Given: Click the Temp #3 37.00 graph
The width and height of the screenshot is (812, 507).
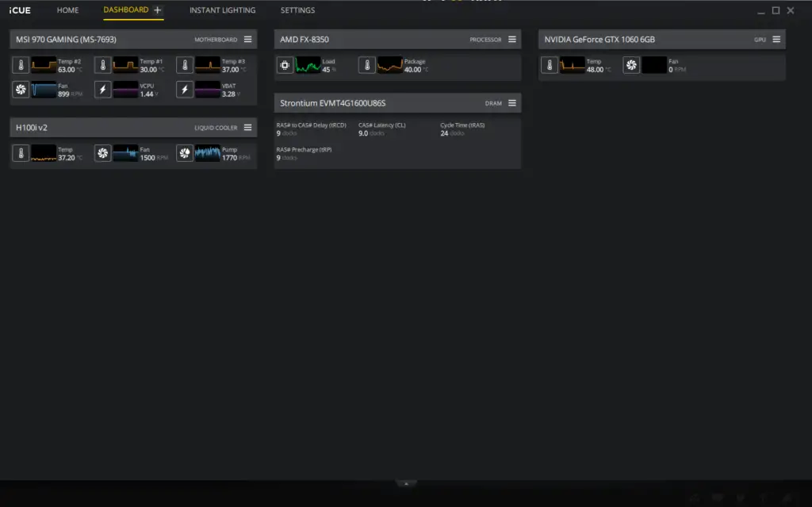Looking at the screenshot, I should 207,65.
